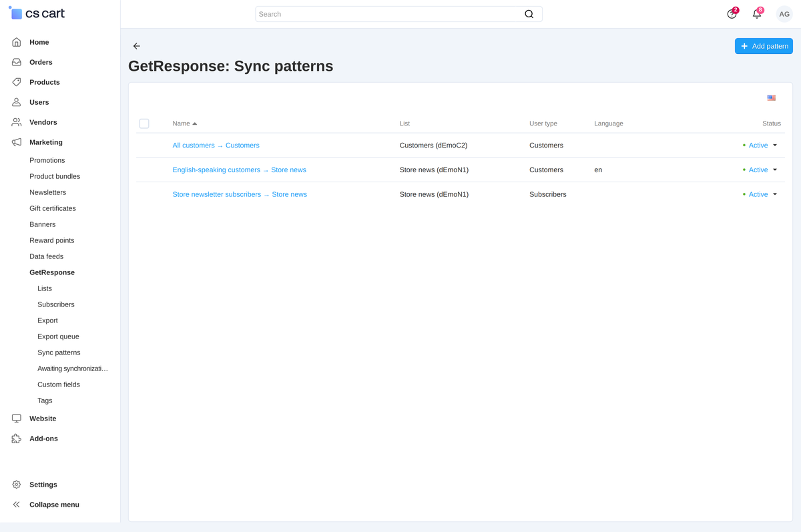Click the Website monitor icon
801x532 pixels.
click(x=17, y=419)
